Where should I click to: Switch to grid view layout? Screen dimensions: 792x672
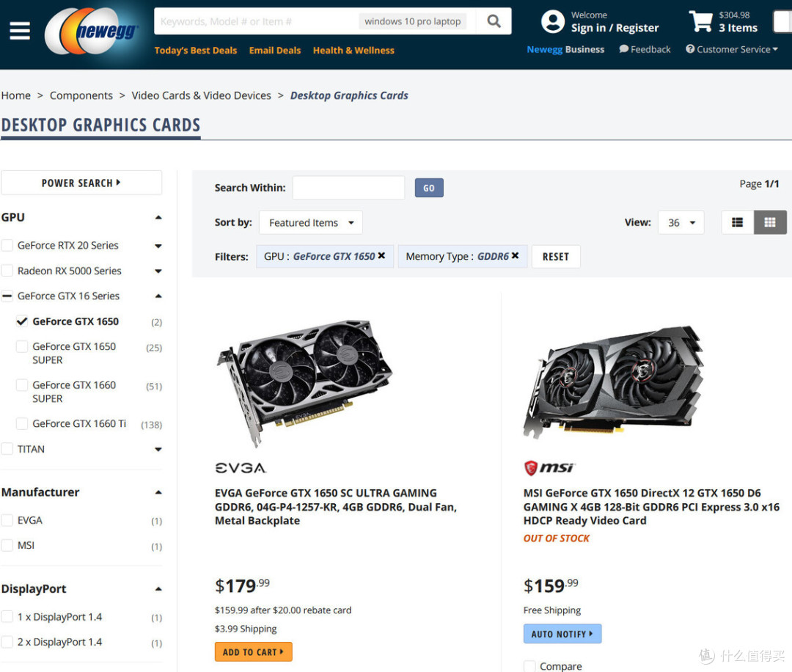770,222
